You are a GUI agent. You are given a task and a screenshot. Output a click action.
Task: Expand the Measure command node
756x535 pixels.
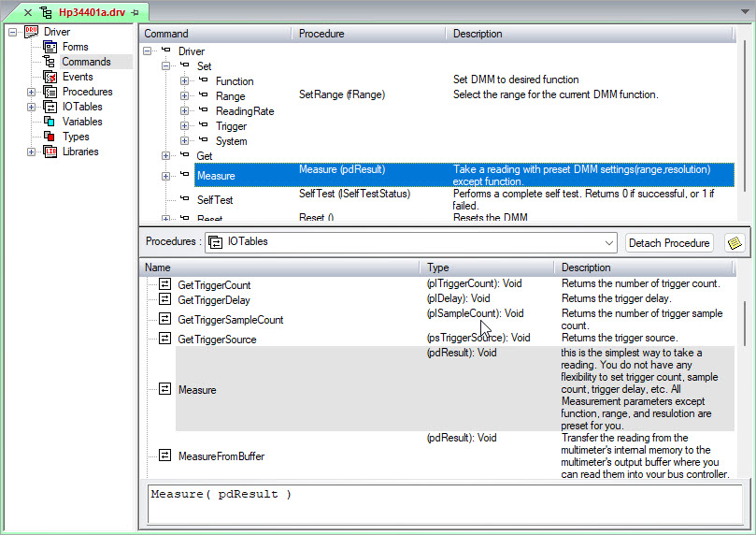coord(165,176)
